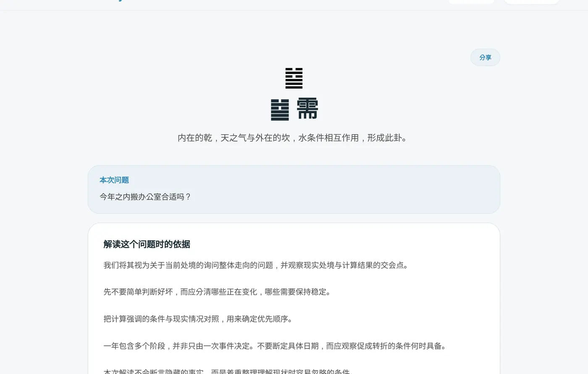Click the paragraph starting 先不要简单判断好坏
The height and width of the screenshot is (374, 588).
point(218,292)
